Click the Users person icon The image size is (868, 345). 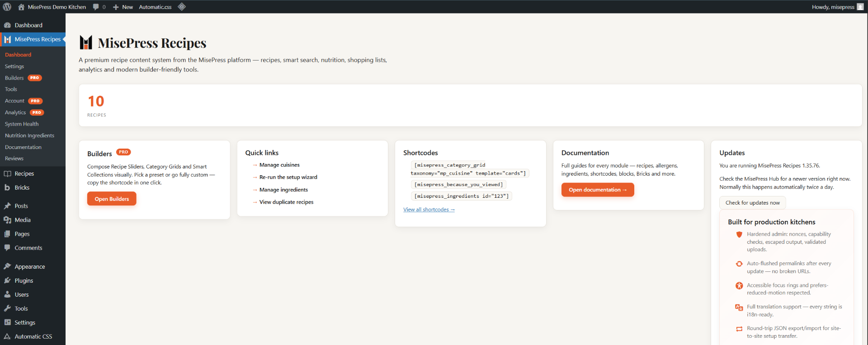7,294
